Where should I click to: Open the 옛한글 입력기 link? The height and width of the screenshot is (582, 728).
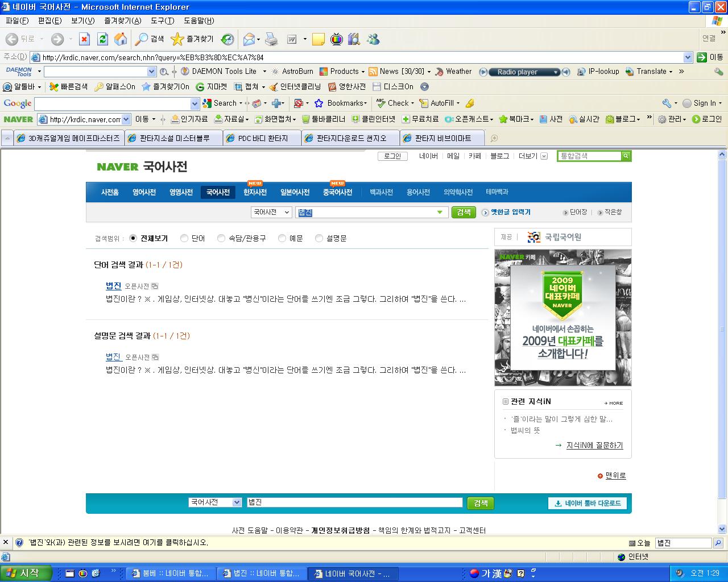511,212
